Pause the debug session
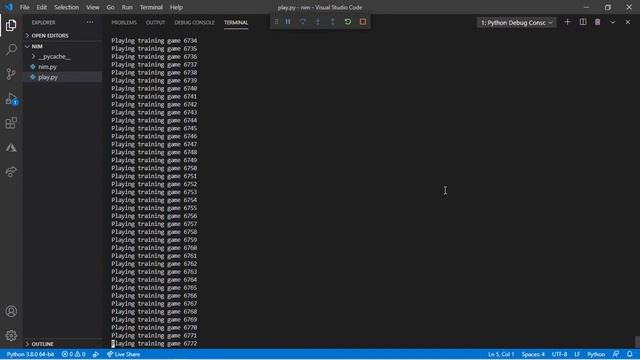Image resolution: width=640 pixels, height=360 pixels. tap(288, 22)
